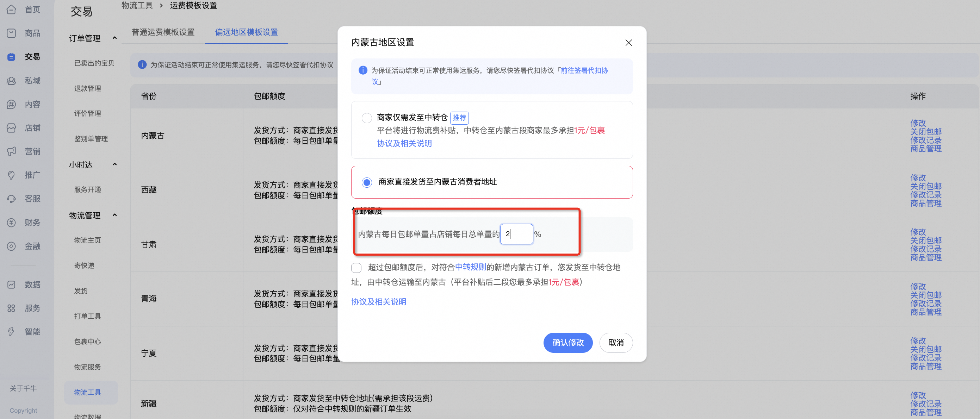Click 修改记录 in the 西藏 row
This screenshot has height=419, width=980.
point(926,195)
